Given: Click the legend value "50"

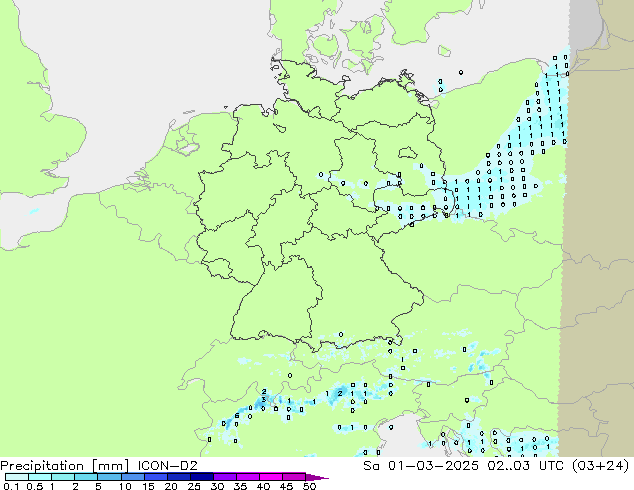Looking at the screenshot, I should coord(309,486).
